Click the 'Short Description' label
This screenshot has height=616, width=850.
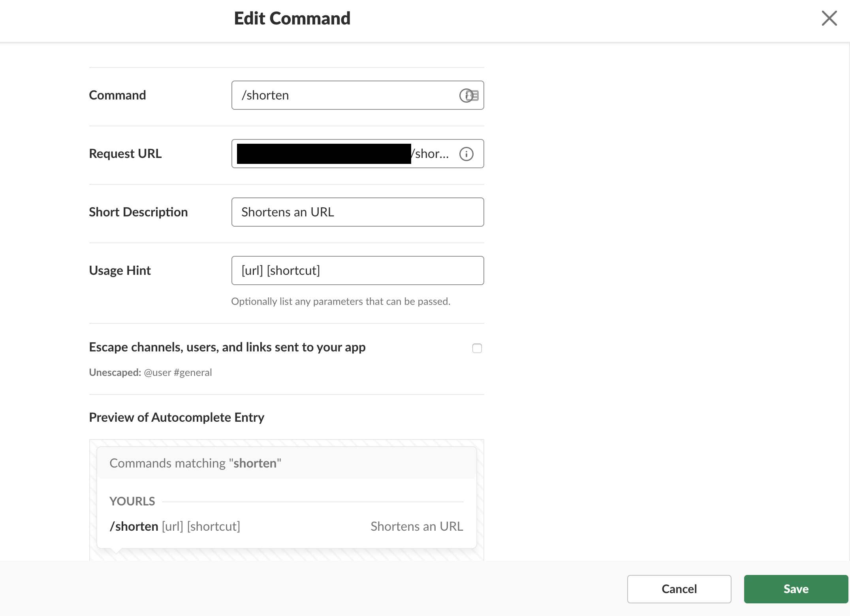(138, 212)
